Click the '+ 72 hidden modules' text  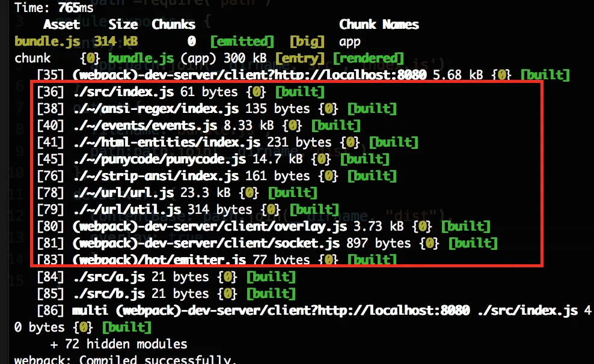118,344
